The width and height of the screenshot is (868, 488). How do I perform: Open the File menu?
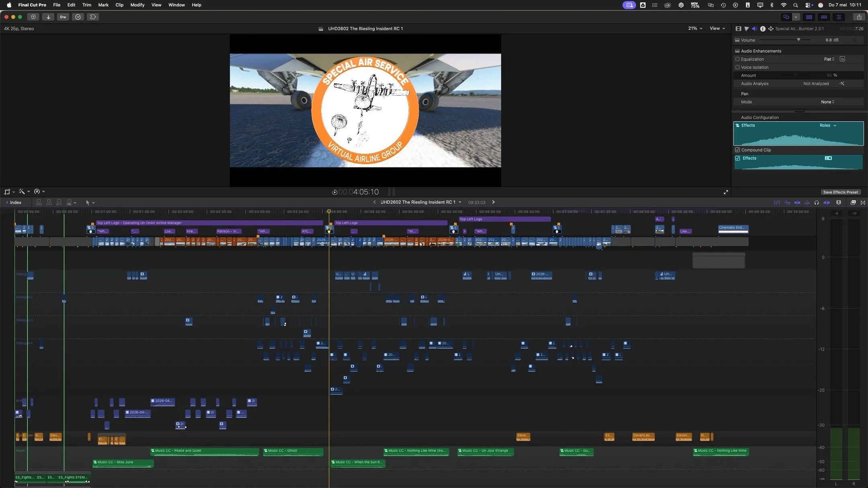point(57,5)
